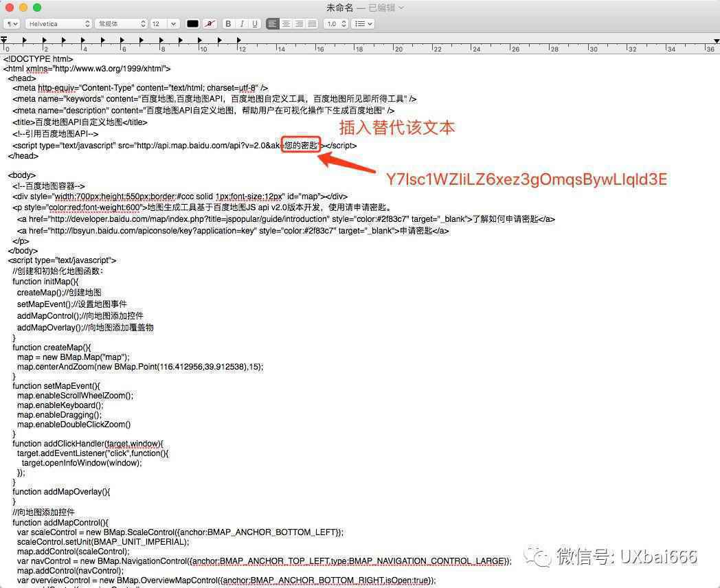Click the setMapEvent();//设置地图事件 line
Image resolution: width=720 pixels, height=588 pixels.
(x=71, y=304)
